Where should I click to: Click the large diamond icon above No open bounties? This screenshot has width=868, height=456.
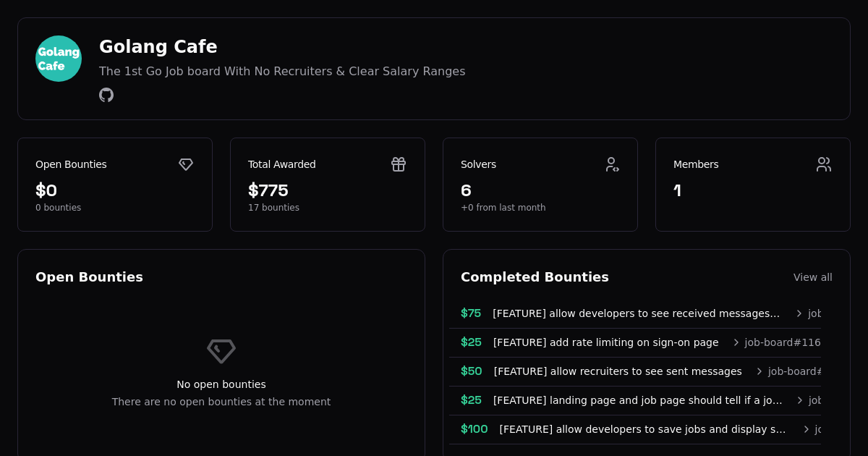coord(221,351)
